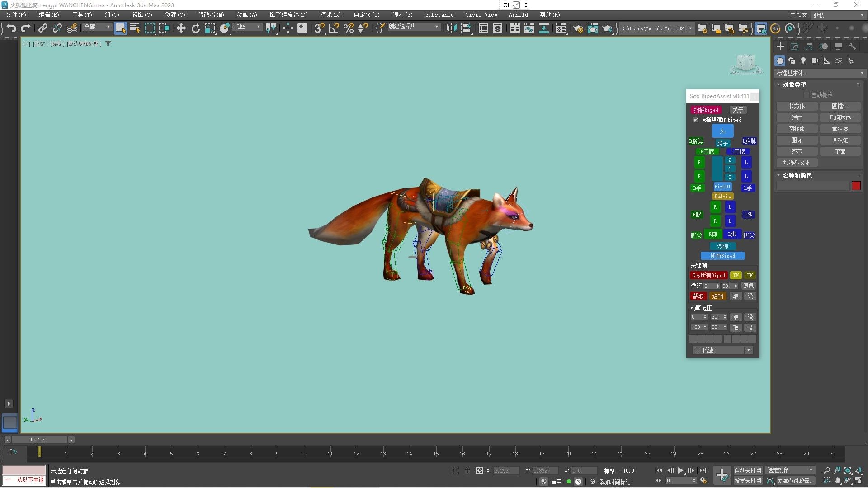The image size is (868, 488).
Task: Open the 动画(A) menu
Action: (247, 15)
